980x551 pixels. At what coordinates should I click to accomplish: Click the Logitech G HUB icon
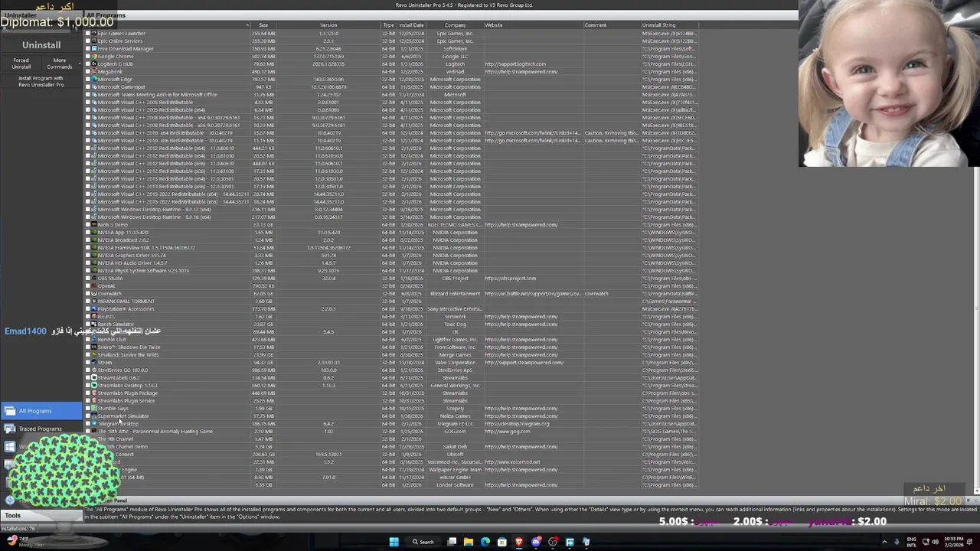94,64
